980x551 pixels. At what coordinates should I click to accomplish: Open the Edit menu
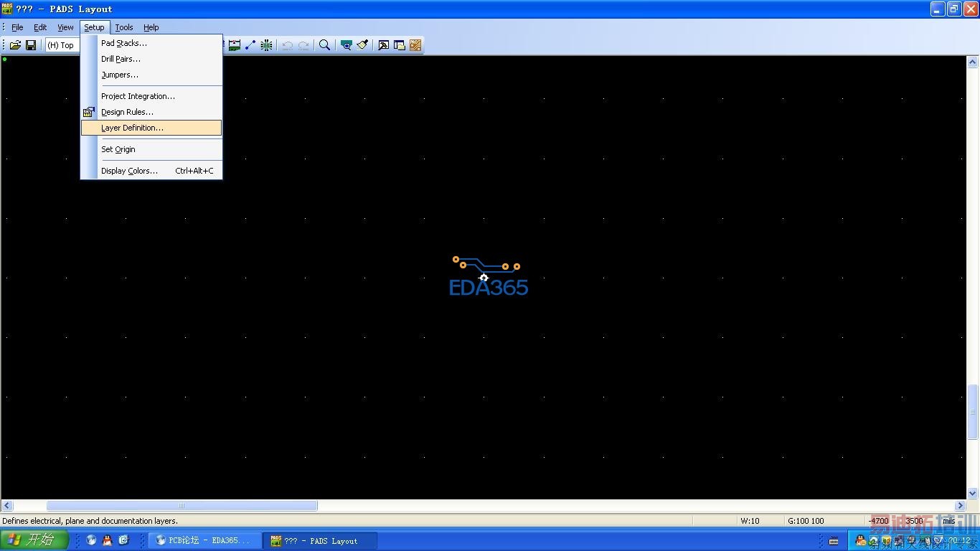(x=40, y=27)
